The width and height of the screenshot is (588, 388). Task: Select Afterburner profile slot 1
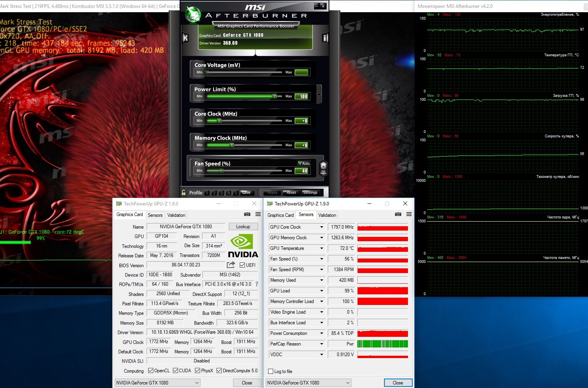pyautogui.click(x=207, y=193)
